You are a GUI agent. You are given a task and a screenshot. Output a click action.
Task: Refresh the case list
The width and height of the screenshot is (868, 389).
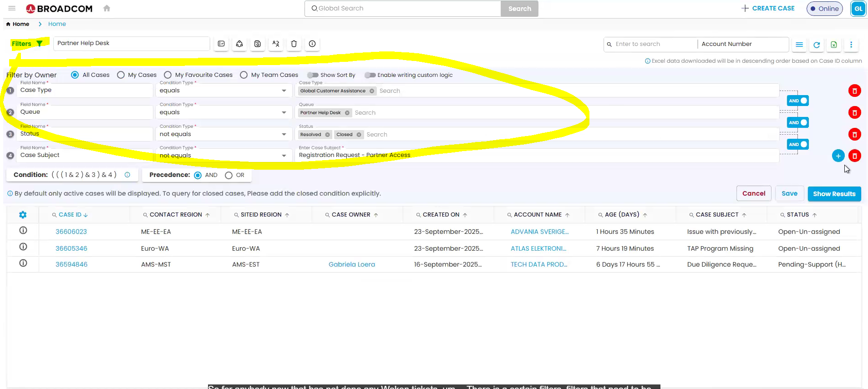[x=817, y=45]
